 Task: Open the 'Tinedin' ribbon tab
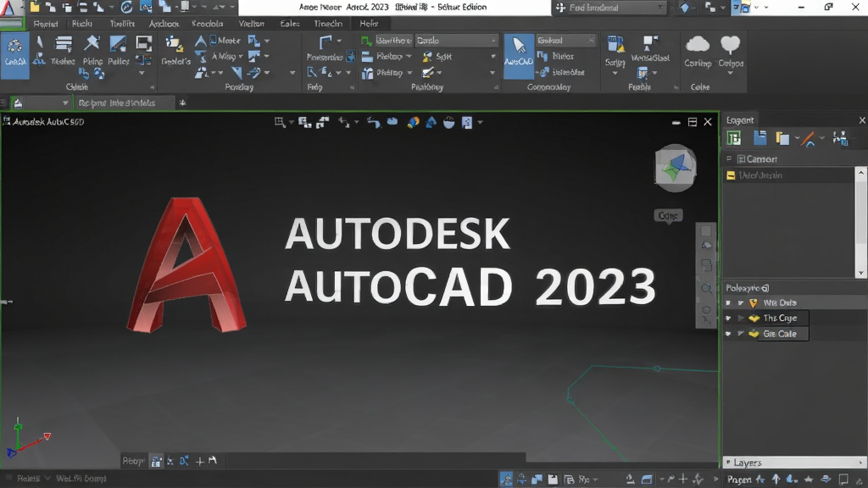click(328, 24)
